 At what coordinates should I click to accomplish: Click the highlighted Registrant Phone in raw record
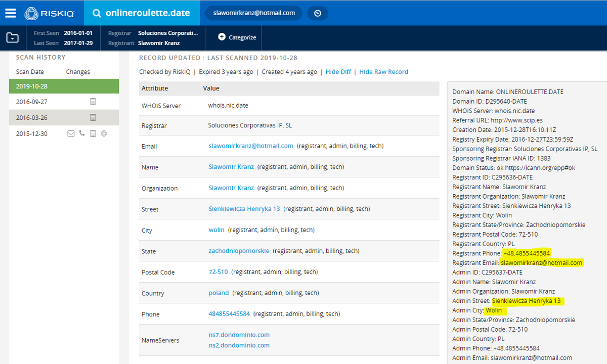527,253
